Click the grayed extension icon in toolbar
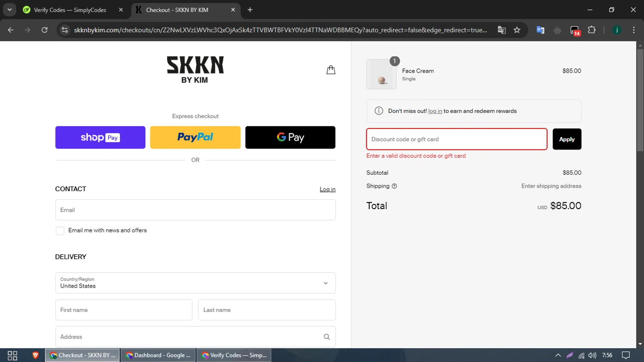Viewport: 644px width, 362px height. 557,30
